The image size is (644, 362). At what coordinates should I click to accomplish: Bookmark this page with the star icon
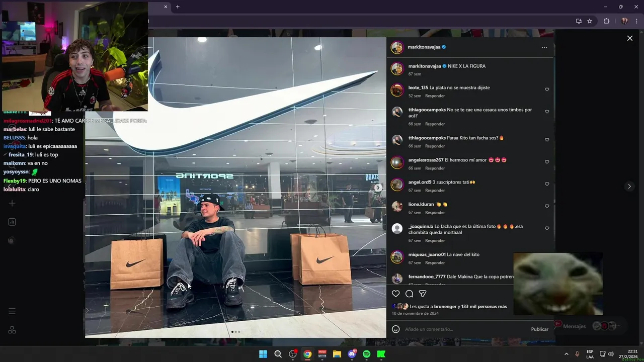pos(590,21)
